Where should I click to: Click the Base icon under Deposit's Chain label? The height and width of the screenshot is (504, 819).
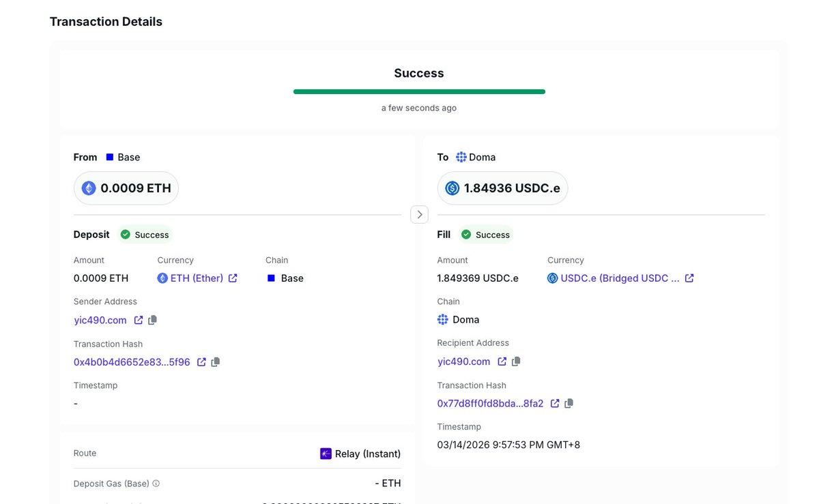271,278
